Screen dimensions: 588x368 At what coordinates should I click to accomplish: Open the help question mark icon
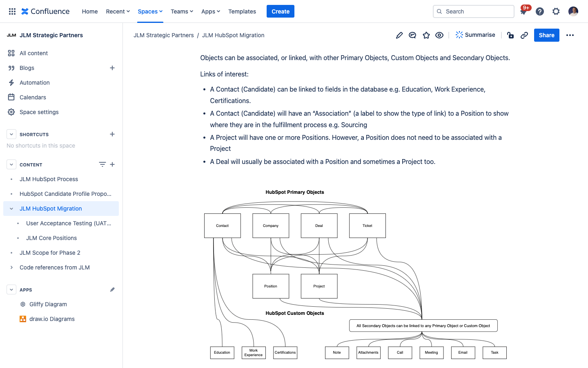[x=540, y=11]
